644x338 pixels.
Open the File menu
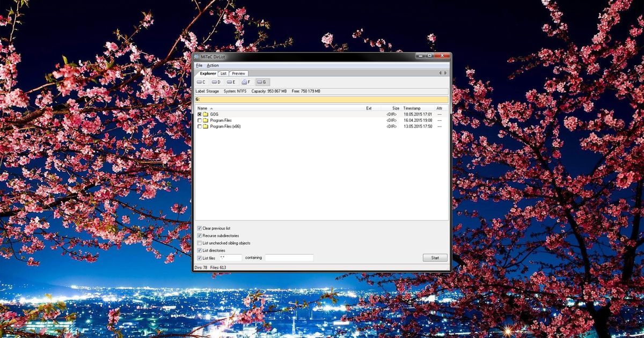(x=199, y=65)
